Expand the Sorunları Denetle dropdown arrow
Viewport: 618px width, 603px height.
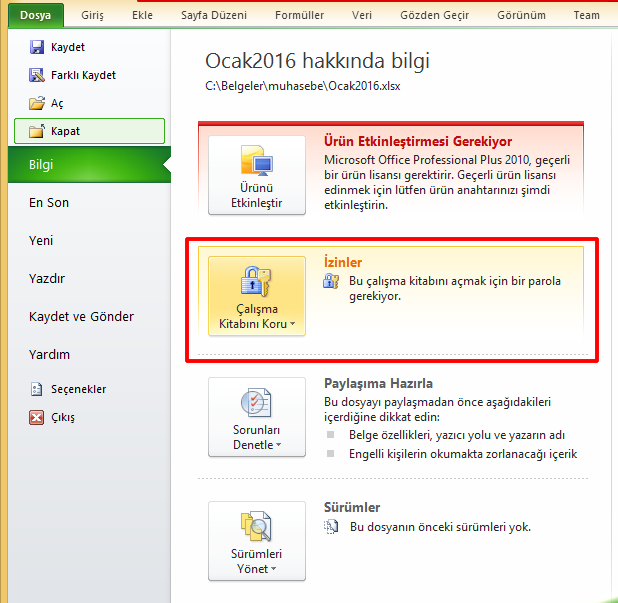tap(279, 445)
